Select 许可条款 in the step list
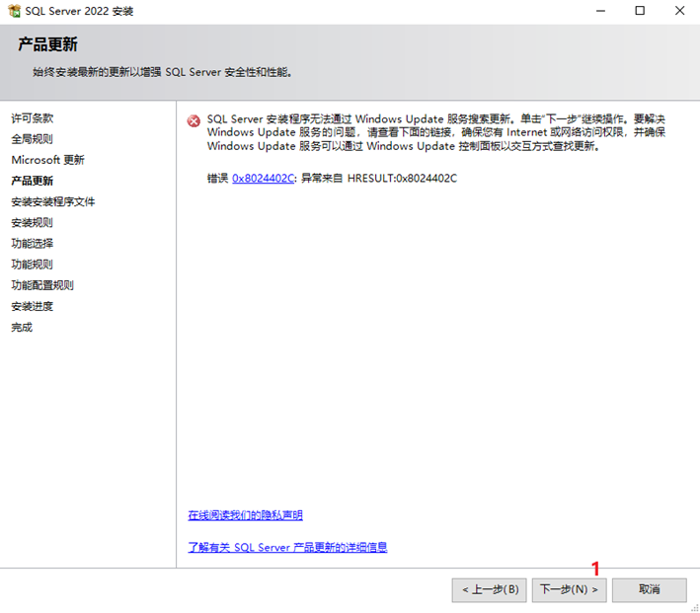 coord(33,118)
